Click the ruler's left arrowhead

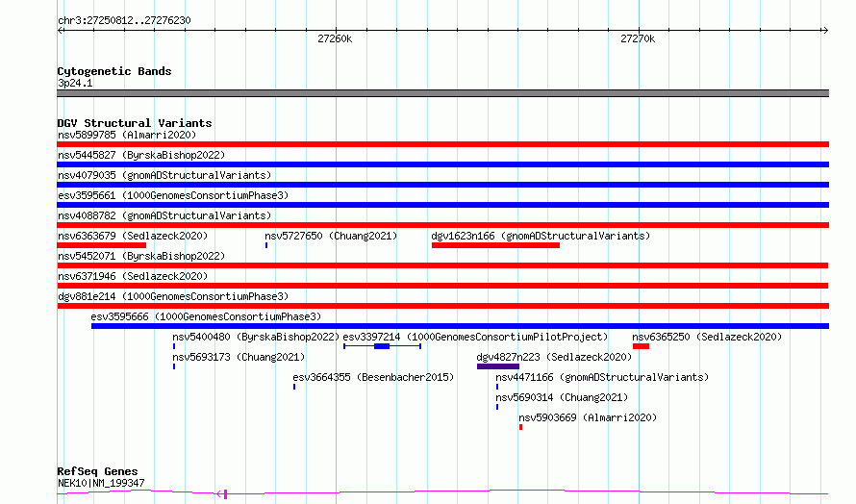pos(61,30)
